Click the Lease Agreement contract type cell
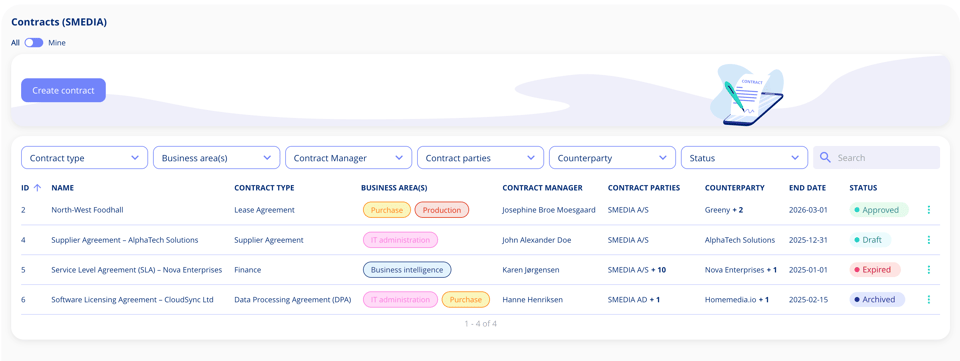This screenshot has width=960, height=361. [x=264, y=210]
